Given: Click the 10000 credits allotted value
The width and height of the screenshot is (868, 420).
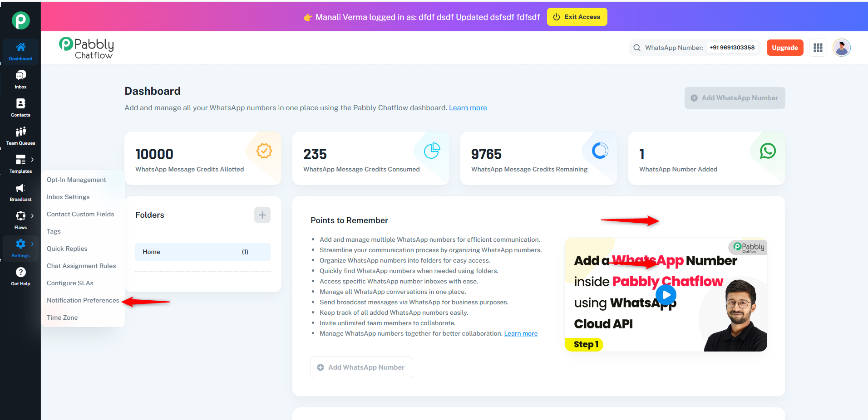Looking at the screenshot, I should 154,154.
